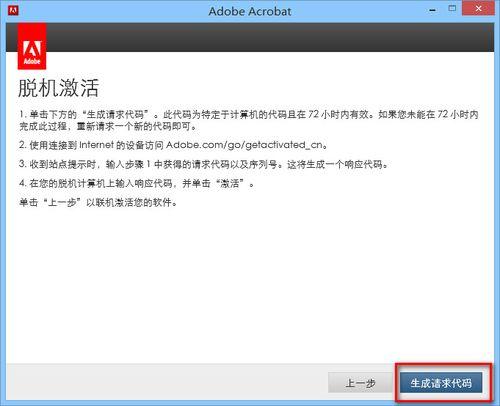Minimize the Adobe Acrobat window
This screenshot has width=500, height=406.
coord(432,10)
